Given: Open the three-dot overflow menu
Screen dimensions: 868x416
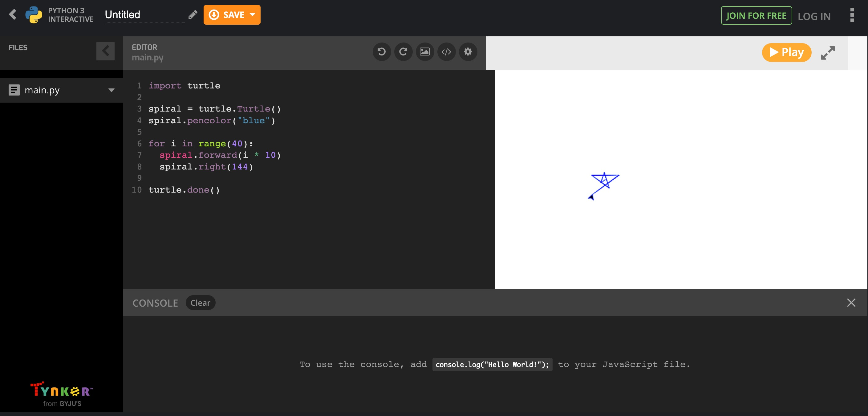Looking at the screenshot, I should pos(852,15).
